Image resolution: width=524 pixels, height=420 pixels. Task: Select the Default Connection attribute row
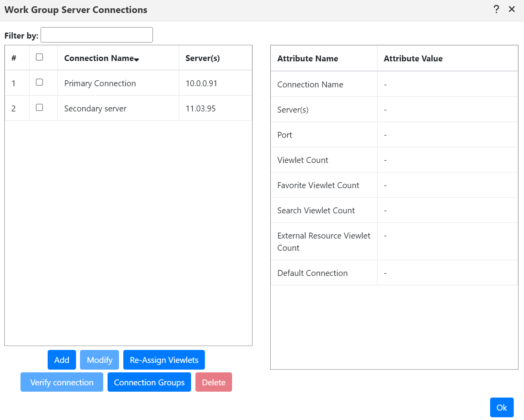pos(394,273)
